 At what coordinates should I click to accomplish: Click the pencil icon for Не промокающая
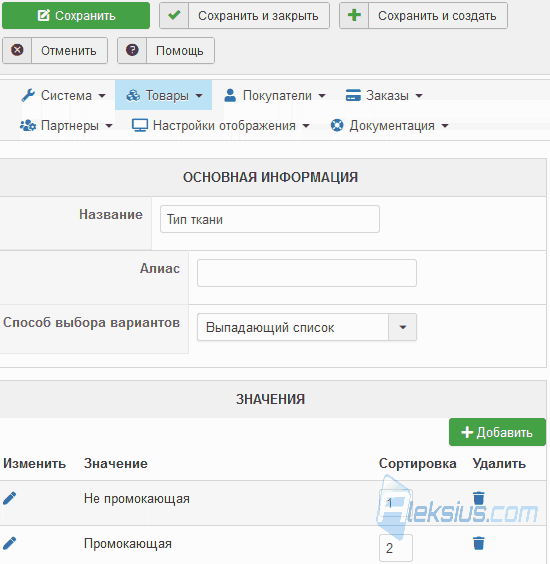[10, 498]
